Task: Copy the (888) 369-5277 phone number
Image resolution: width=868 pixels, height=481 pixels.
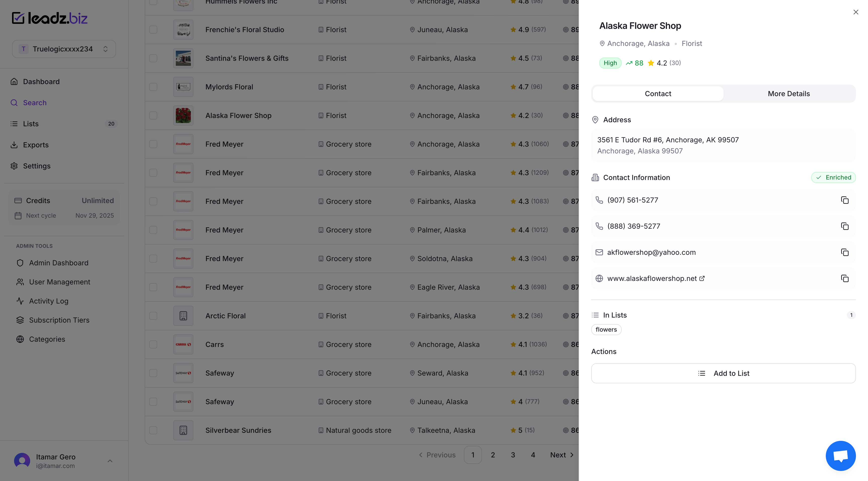Action: (x=844, y=226)
